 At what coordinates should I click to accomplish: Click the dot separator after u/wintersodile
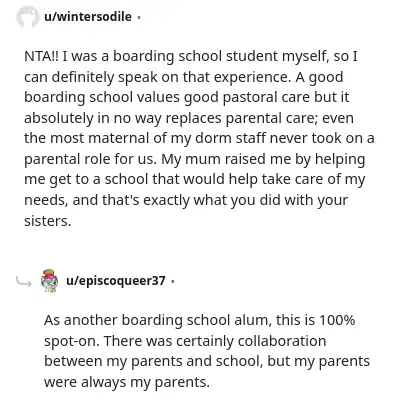(x=138, y=17)
